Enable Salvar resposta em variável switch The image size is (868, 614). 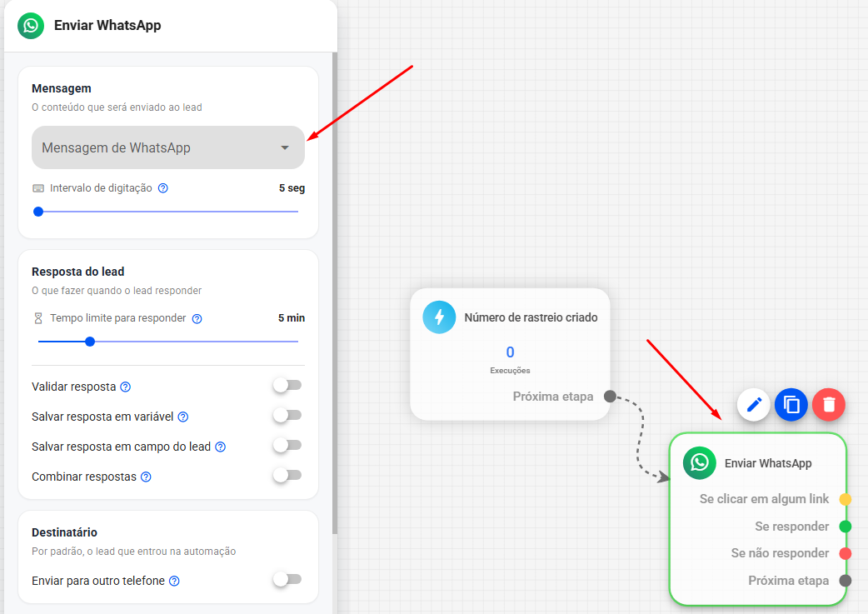click(x=287, y=415)
